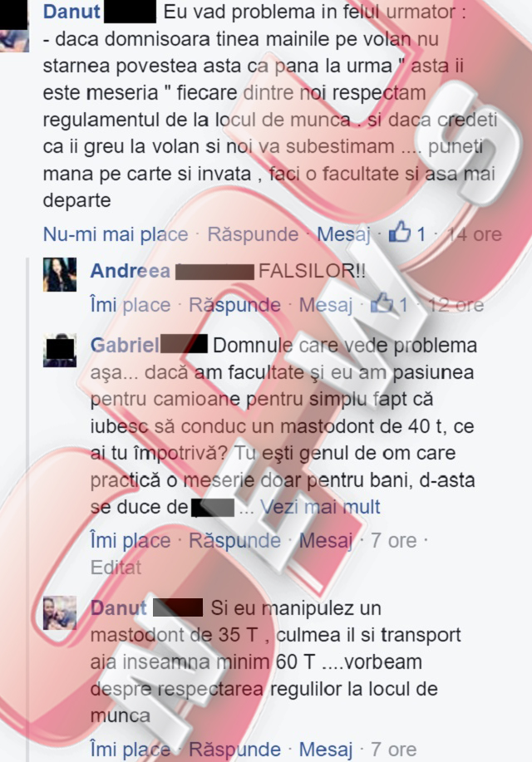
Task: Click the thumbs-up icon on Andreea's comment
Action: click(382, 302)
